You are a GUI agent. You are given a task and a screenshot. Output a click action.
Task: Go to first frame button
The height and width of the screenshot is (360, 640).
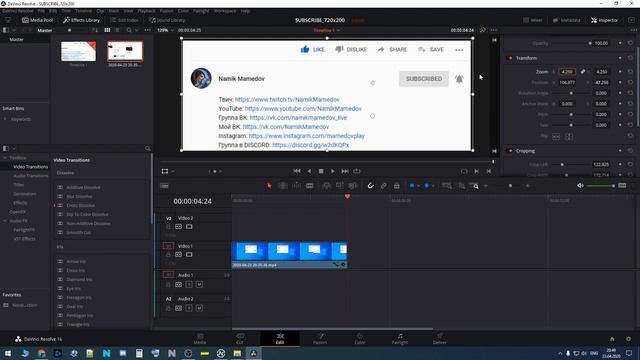tap(297, 171)
